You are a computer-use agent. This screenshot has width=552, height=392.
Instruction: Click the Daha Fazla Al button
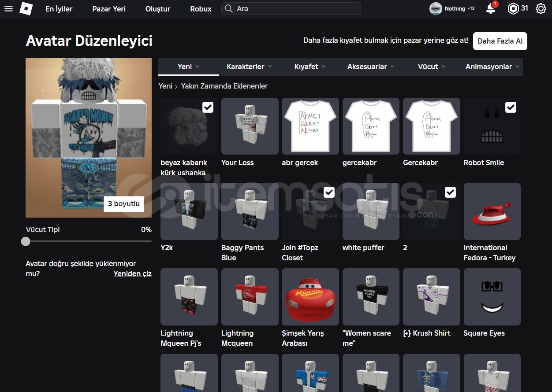500,41
